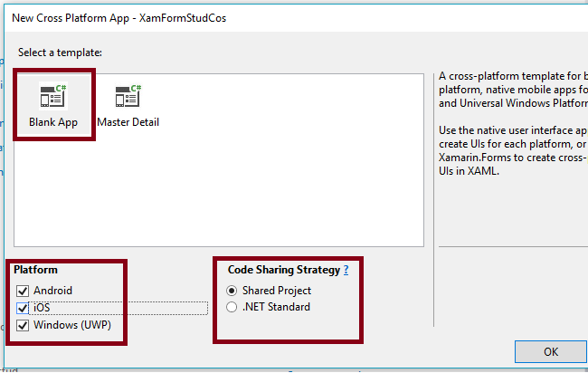Choose the .NET Standard radio button

point(231,307)
